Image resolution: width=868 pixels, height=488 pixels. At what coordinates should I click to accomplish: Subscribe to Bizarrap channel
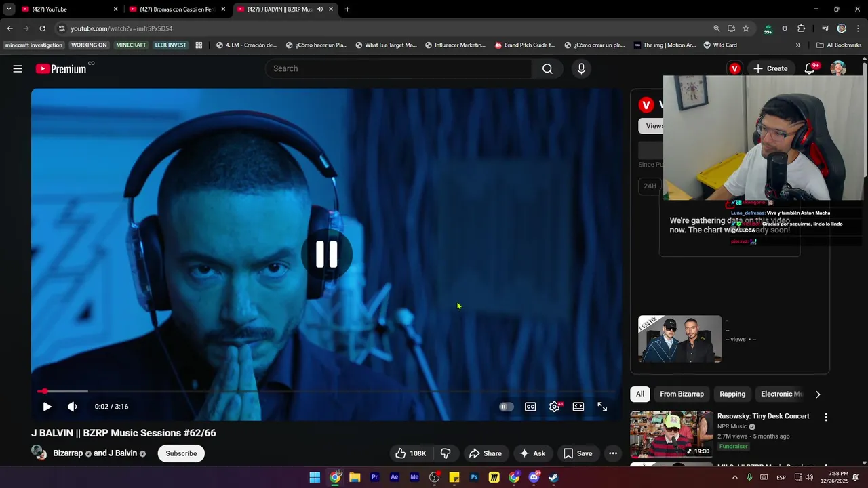181,453
